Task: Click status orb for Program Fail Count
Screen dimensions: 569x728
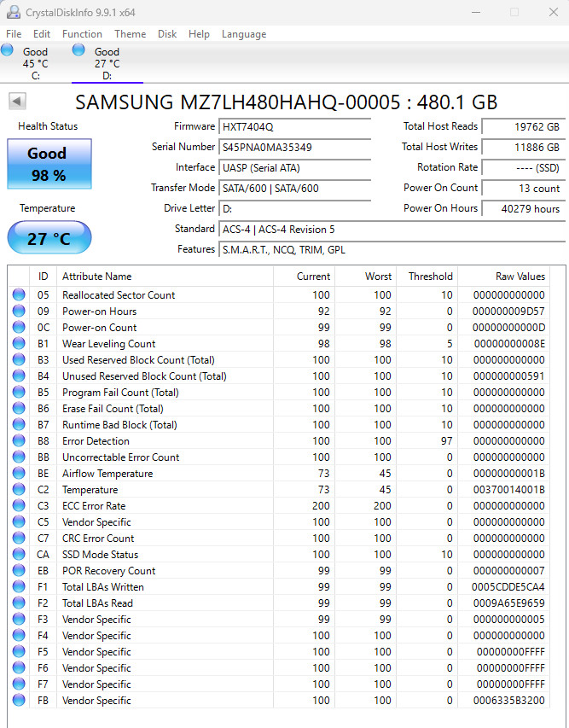Action: (x=19, y=393)
